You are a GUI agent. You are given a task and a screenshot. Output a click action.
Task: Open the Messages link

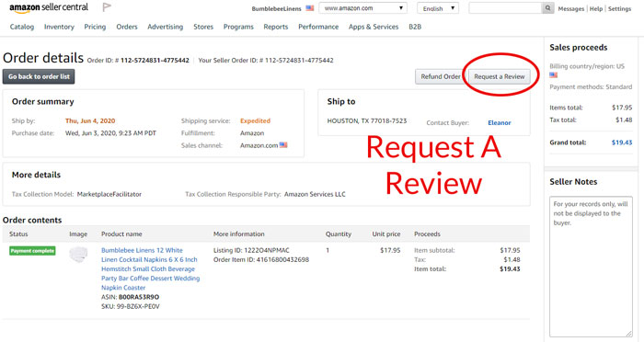(571, 8)
